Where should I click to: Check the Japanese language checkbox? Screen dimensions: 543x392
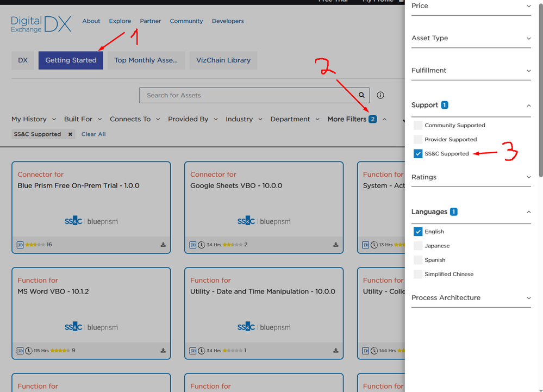click(418, 246)
